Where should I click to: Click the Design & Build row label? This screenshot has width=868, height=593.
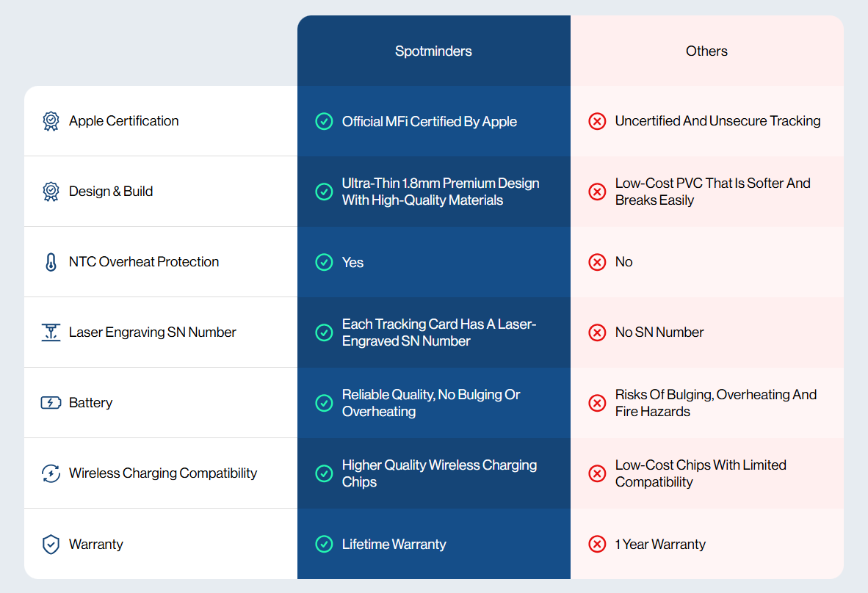(111, 192)
